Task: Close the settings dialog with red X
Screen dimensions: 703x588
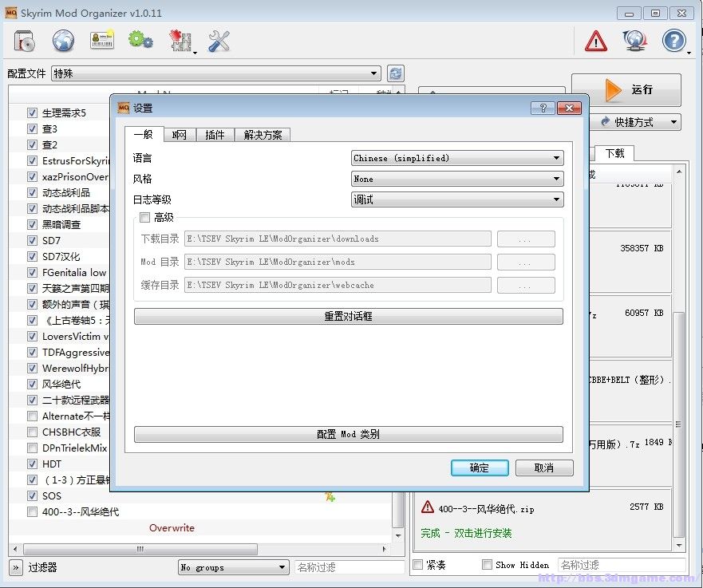Action: (570, 108)
